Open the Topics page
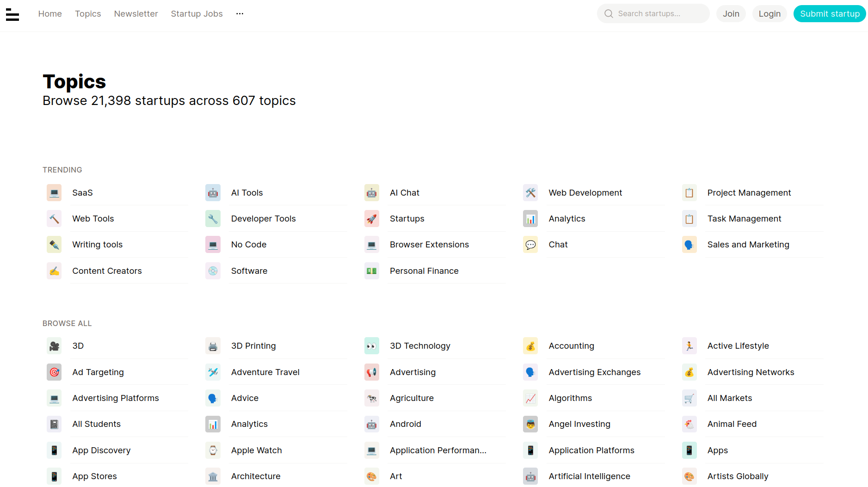 pyautogui.click(x=88, y=13)
